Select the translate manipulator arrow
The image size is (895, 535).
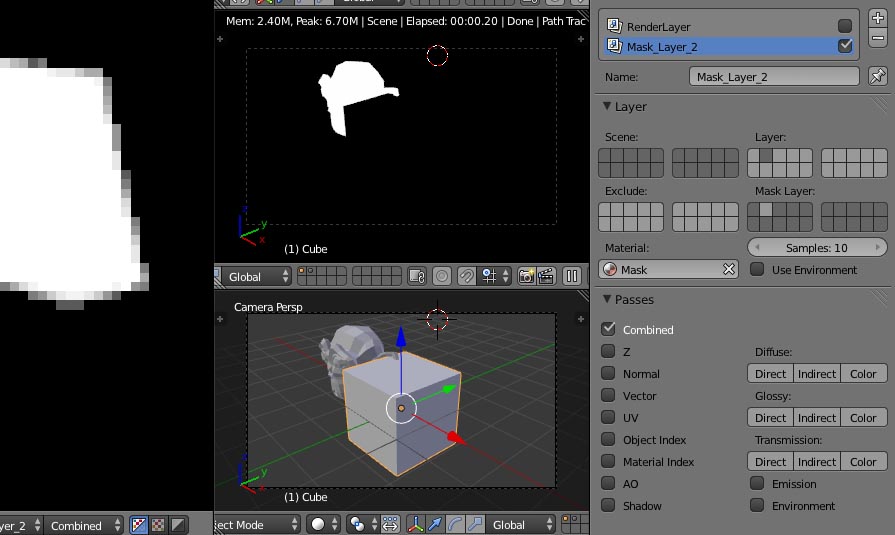pyautogui.click(x=435, y=524)
